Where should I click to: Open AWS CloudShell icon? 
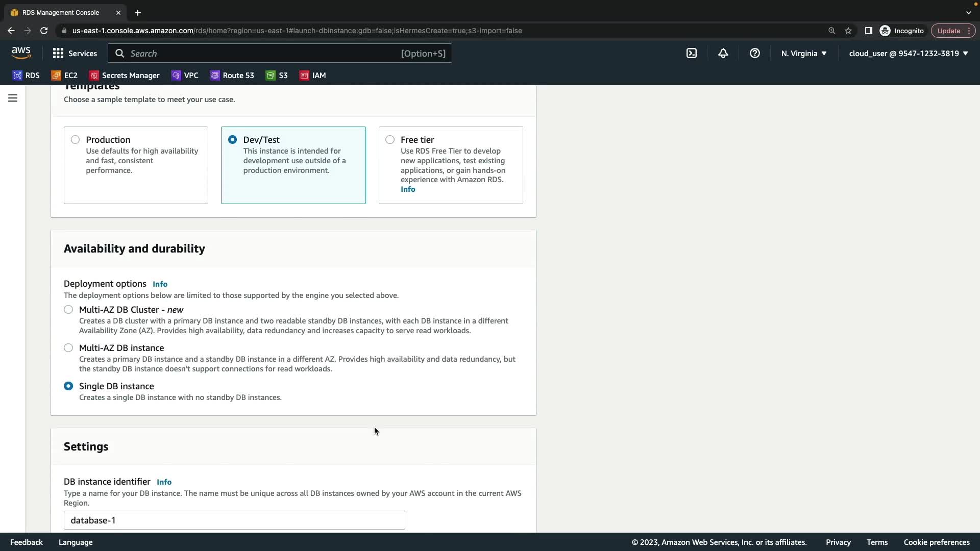click(692, 53)
